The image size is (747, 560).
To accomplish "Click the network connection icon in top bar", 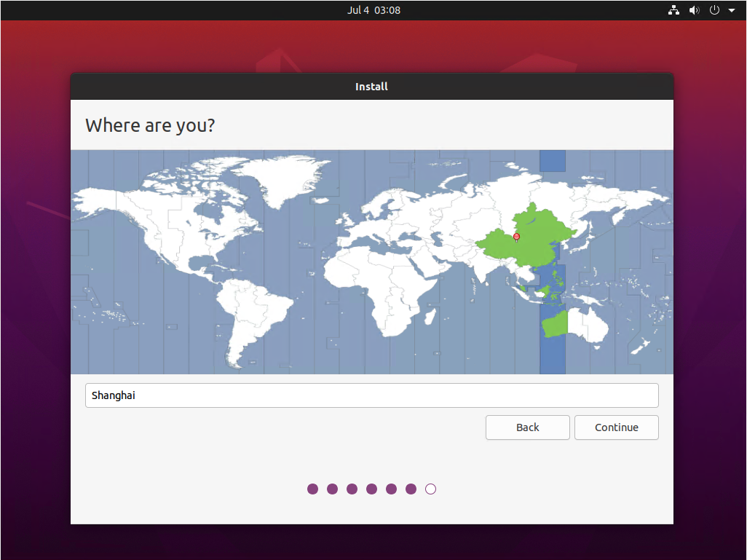I will click(673, 10).
